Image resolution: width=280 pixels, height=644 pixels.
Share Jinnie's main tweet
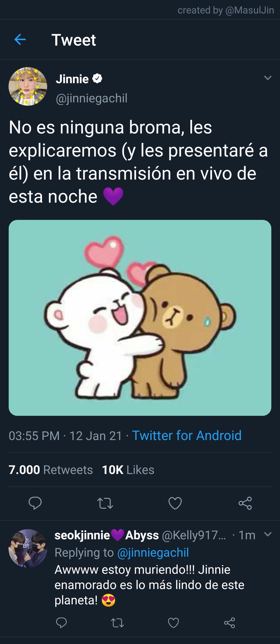[245, 503]
